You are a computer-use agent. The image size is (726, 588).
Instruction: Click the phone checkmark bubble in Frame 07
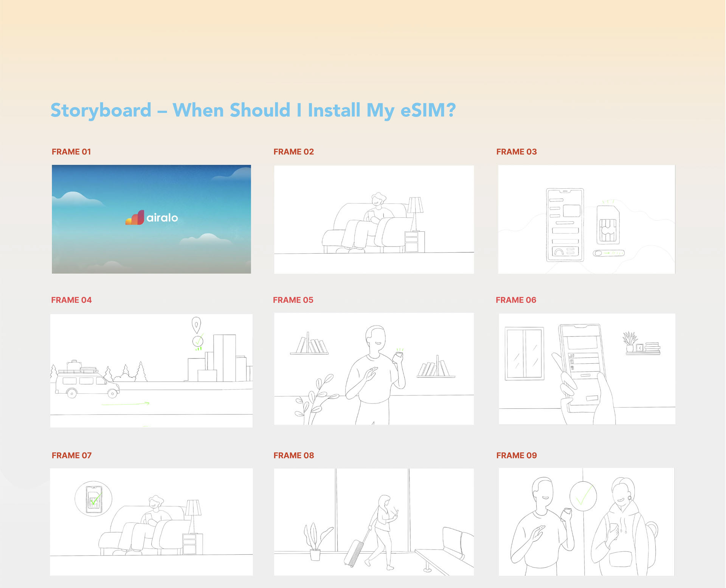93,499
